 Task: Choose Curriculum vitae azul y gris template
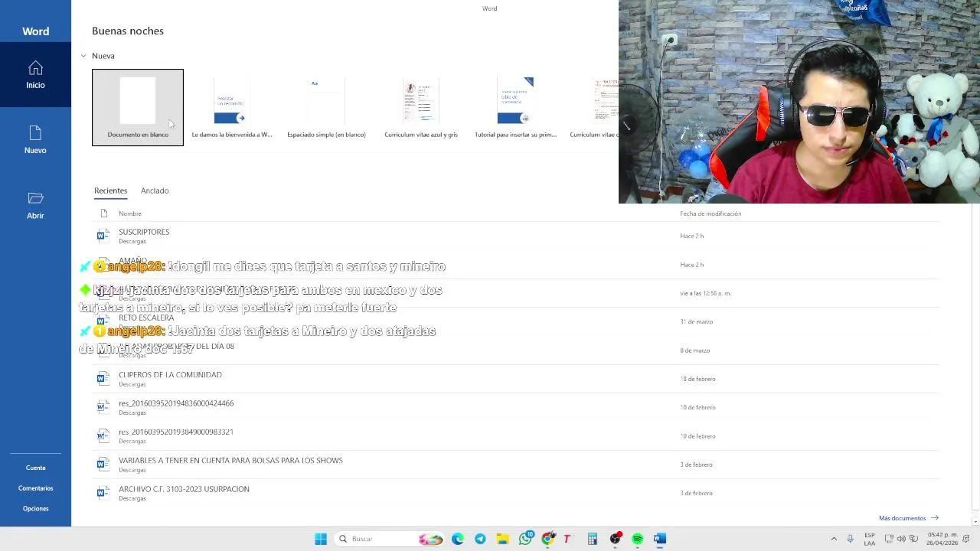point(421,107)
